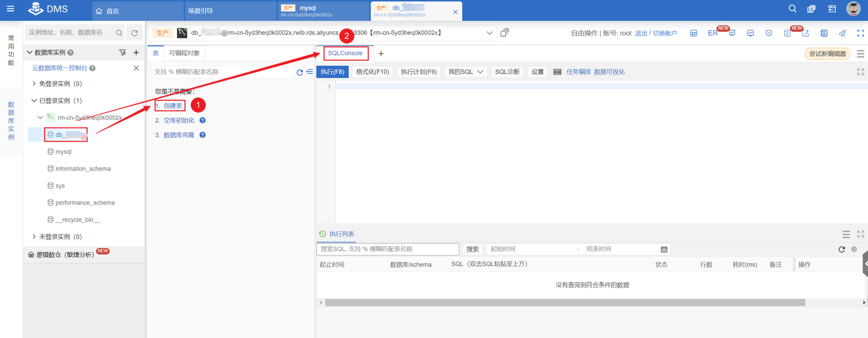Screen dimensions: 868x338
Task: Close the db_ tab in the top bar
Action: pos(455,12)
